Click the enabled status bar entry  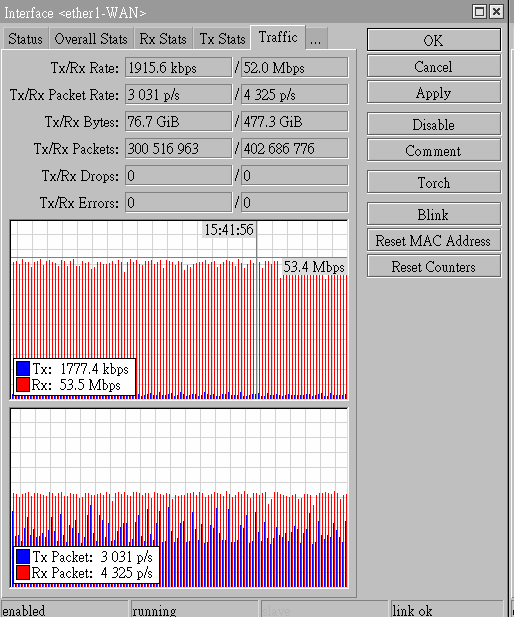(x=64, y=610)
